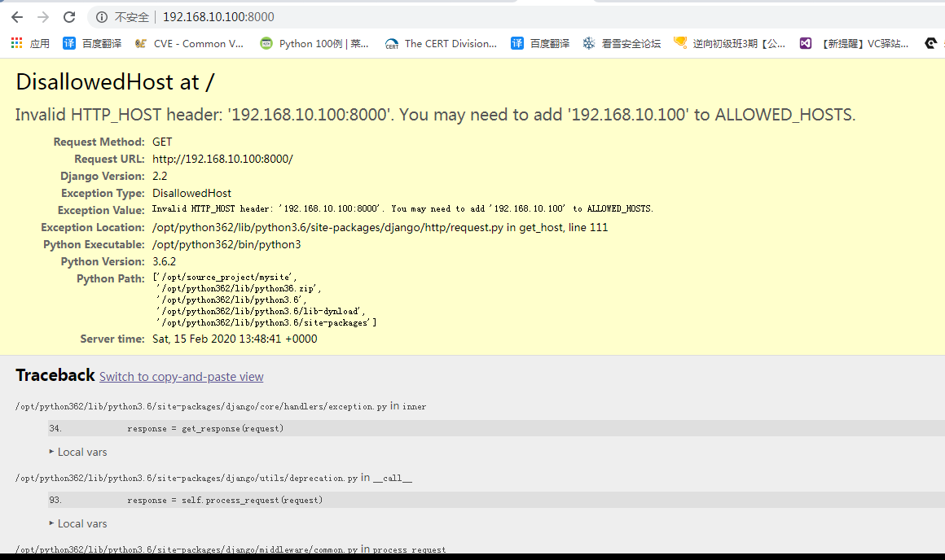Open the 【新提醒】VC驿站 bookmark
Viewport: 945px width, 560px height.
pyautogui.click(x=854, y=43)
